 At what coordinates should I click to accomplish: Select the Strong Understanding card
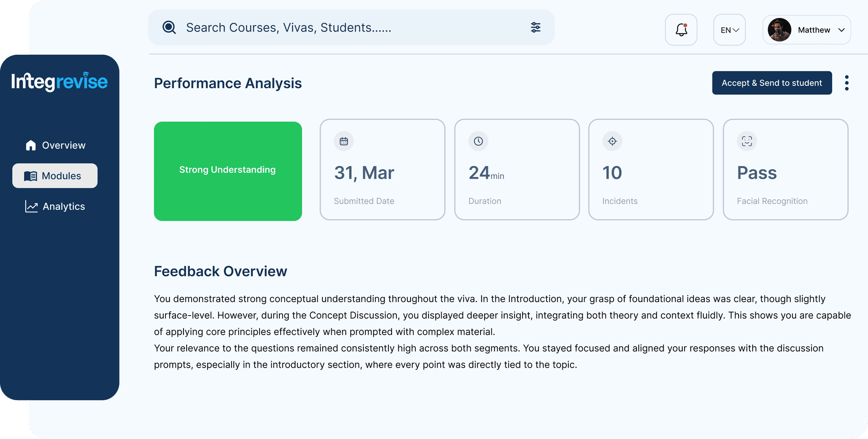(x=227, y=170)
